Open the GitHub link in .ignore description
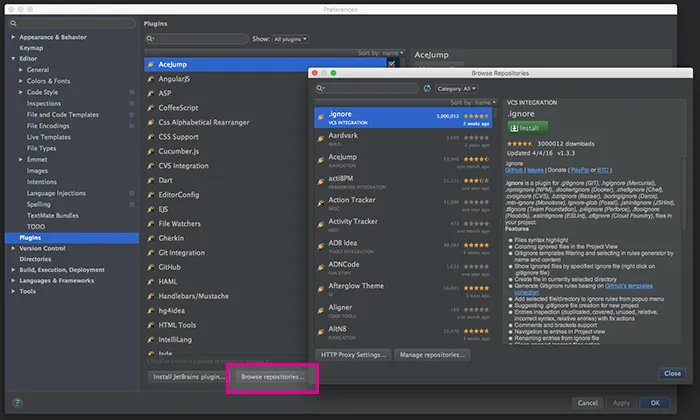Screen dimensions: 700x420 (514, 170)
